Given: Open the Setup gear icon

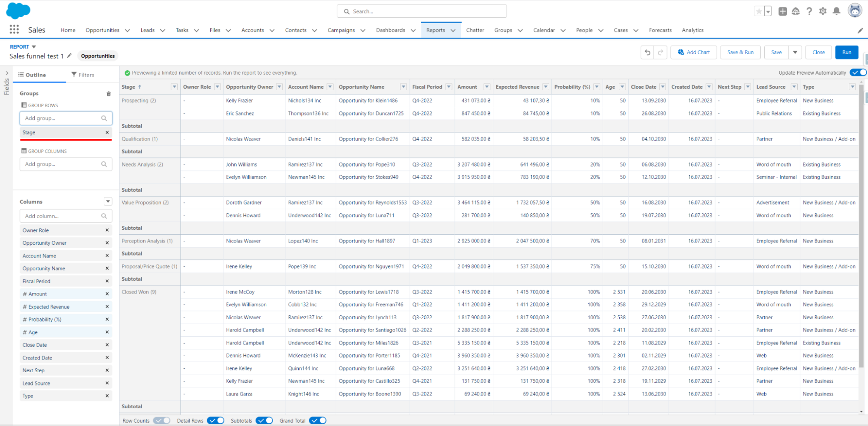Looking at the screenshot, I should (x=822, y=11).
